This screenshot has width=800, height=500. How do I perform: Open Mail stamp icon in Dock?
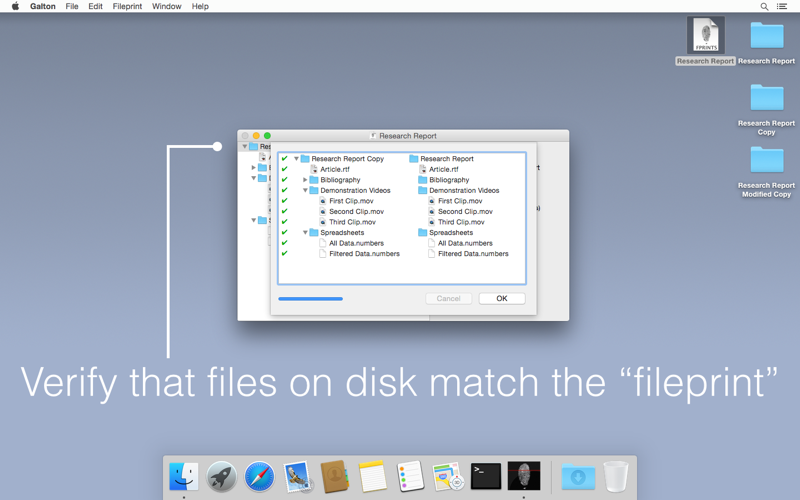tap(297, 477)
